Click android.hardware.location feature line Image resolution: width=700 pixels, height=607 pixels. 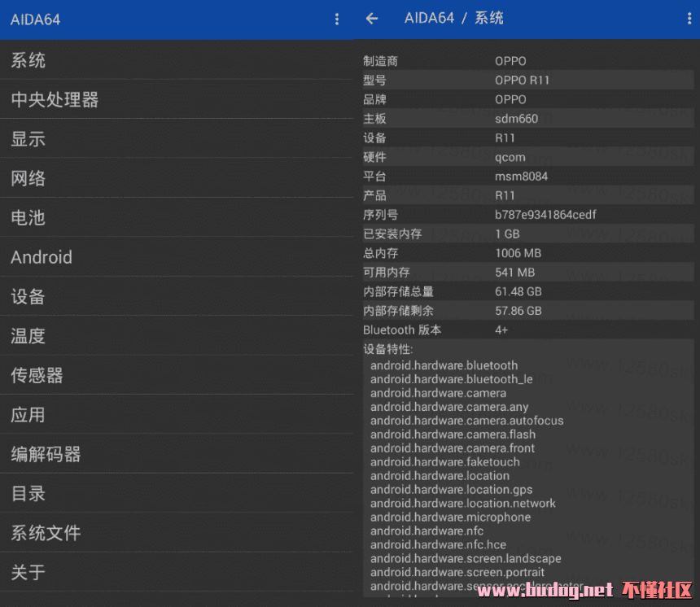pos(440,475)
